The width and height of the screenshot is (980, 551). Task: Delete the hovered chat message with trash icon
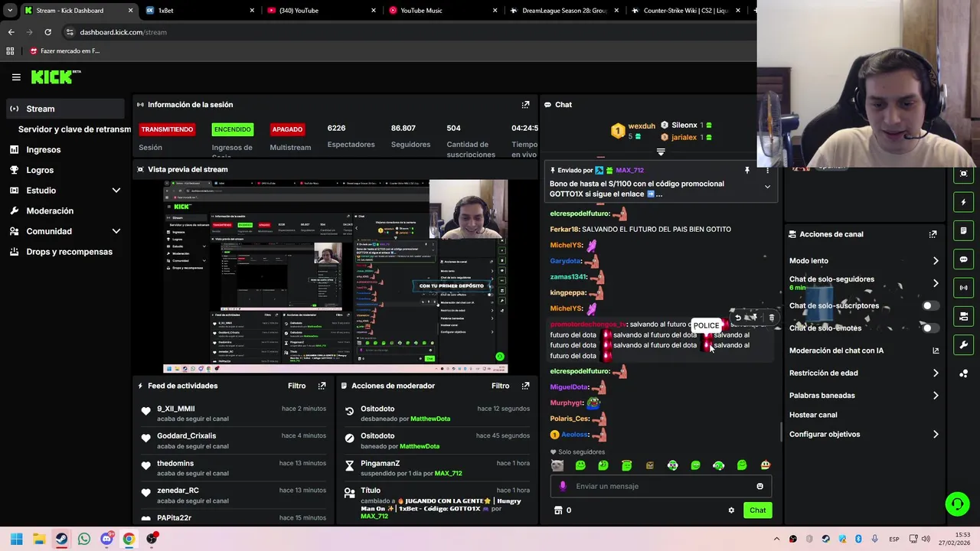[x=771, y=318]
